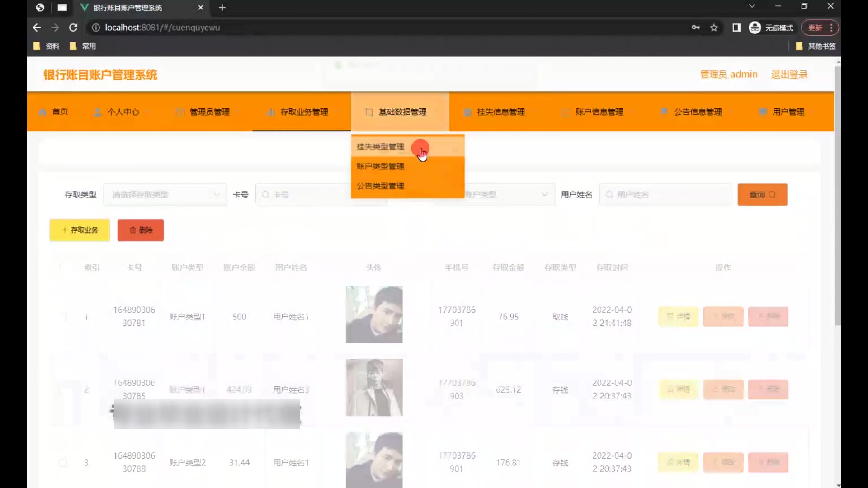The image size is (868, 488).
Task: Click the yellow 存取业务 add button
Action: click(80, 230)
